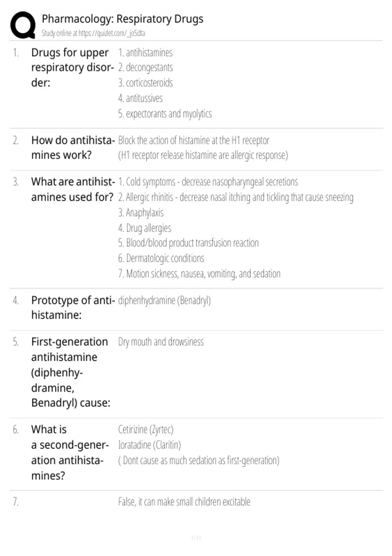This screenshot has height=556, width=392.
Task: Click the Pharmacology: Respiratory Drugs title
Action: point(122,19)
